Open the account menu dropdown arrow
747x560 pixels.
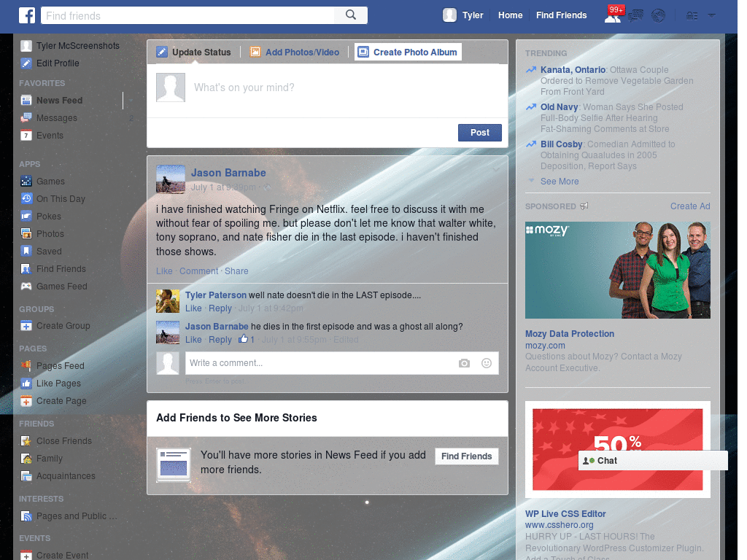tap(712, 15)
